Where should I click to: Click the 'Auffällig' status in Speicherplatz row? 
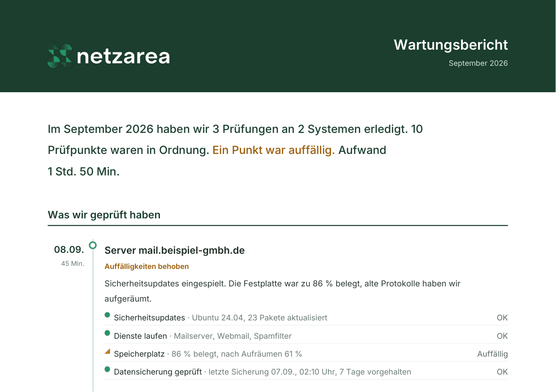point(492,354)
